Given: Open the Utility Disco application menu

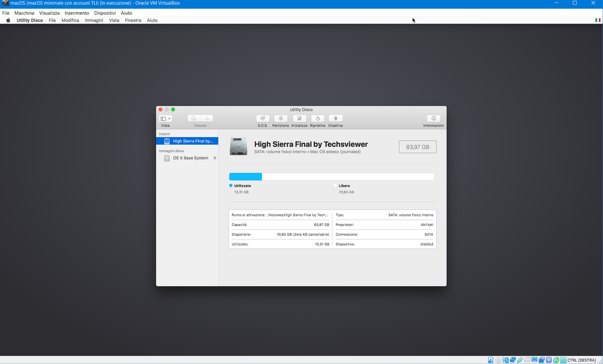Looking at the screenshot, I should point(30,20).
